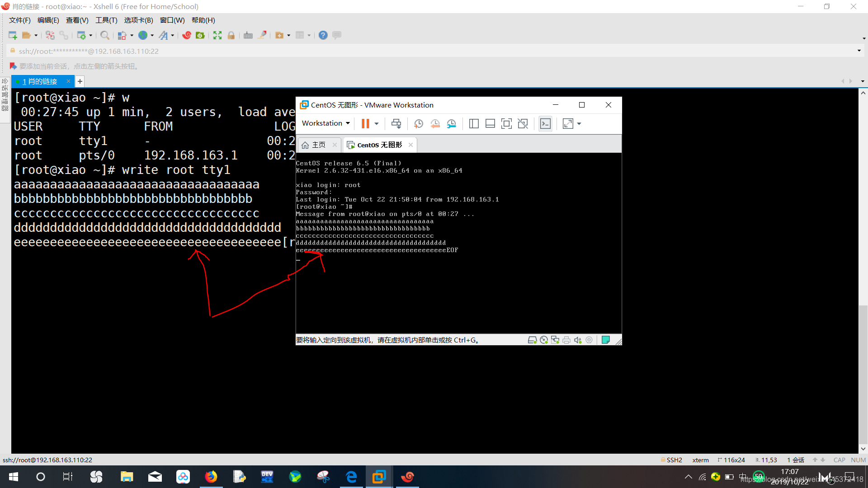
Task: Toggle VMware library sidebar view
Action: (x=474, y=123)
